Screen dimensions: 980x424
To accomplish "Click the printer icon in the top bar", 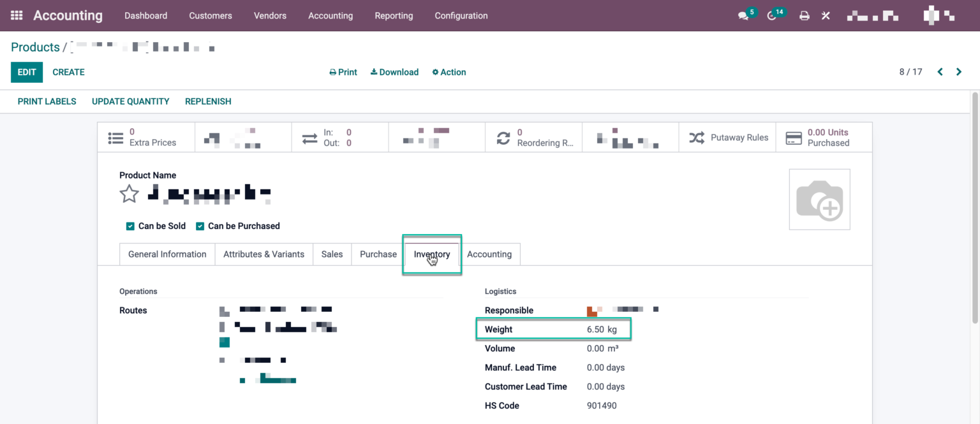I will [x=804, y=15].
